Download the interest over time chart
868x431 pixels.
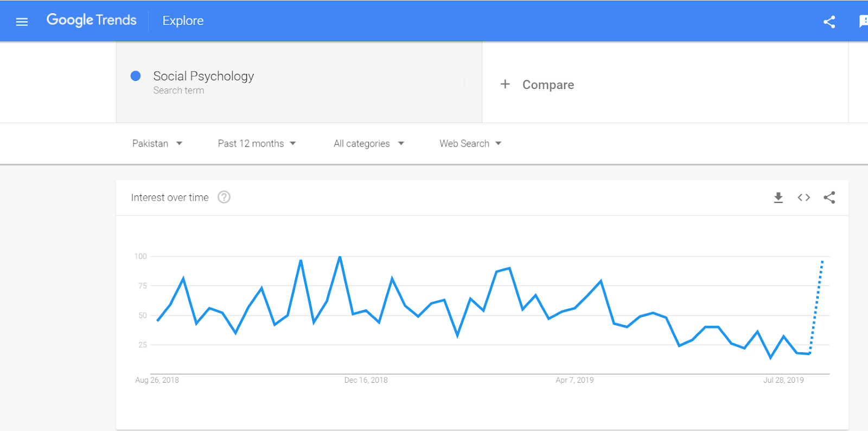click(x=778, y=198)
